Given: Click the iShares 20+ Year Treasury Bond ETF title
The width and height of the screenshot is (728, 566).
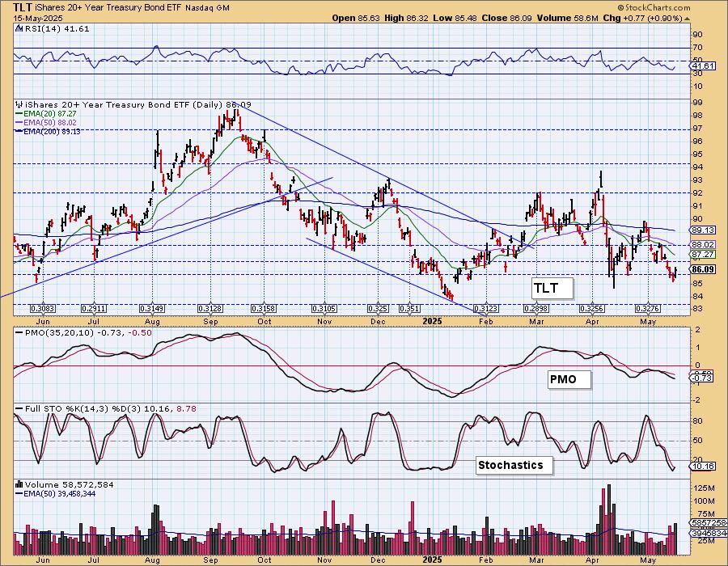Looking at the screenshot, I should pos(108,8).
